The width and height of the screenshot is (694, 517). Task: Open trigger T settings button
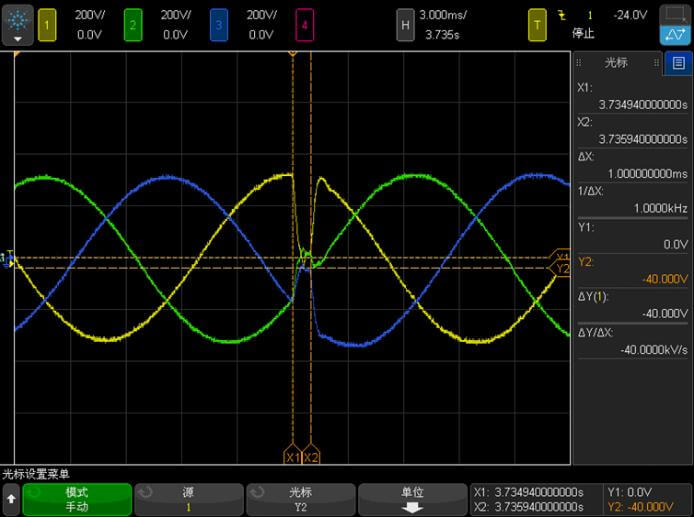coord(537,25)
